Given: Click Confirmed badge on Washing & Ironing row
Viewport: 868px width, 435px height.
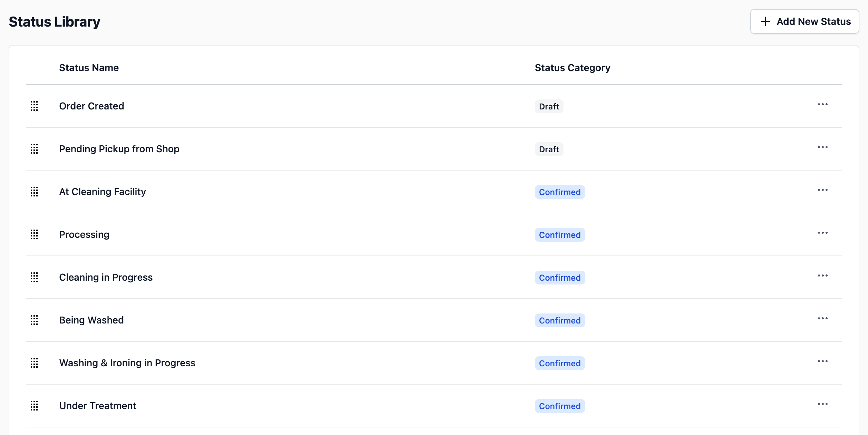Looking at the screenshot, I should click(x=559, y=363).
